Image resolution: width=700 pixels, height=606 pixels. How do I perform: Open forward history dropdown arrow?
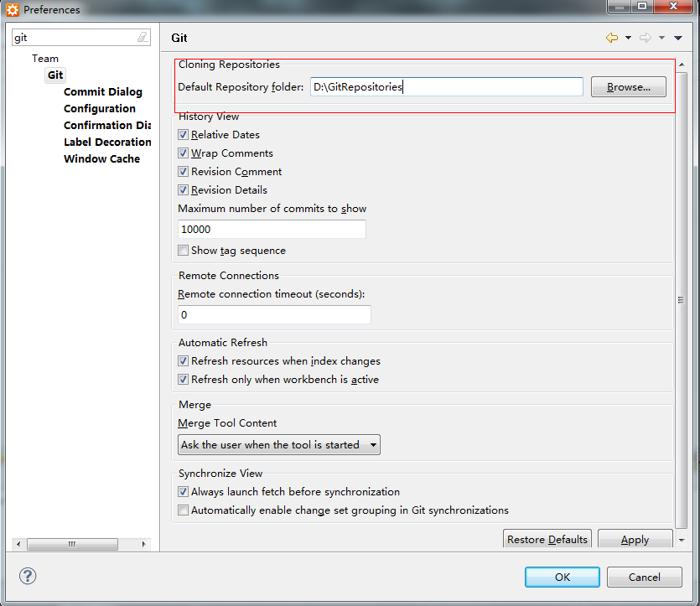661,38
